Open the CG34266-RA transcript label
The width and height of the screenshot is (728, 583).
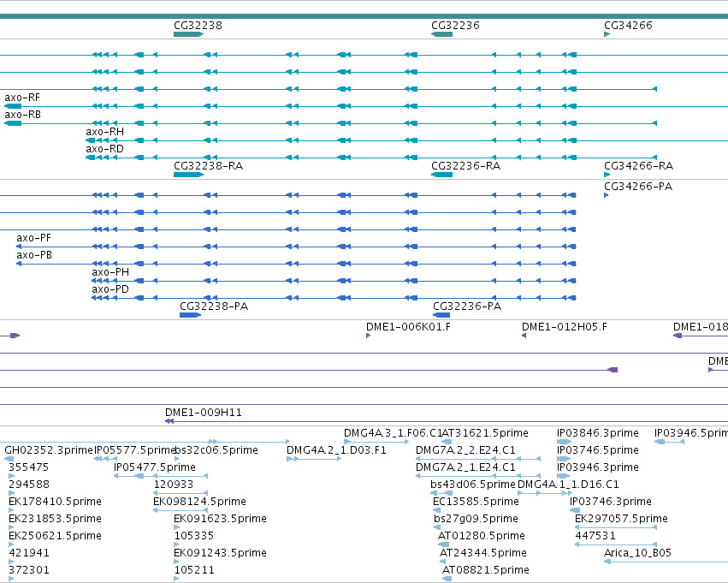[x=638, y=166]
